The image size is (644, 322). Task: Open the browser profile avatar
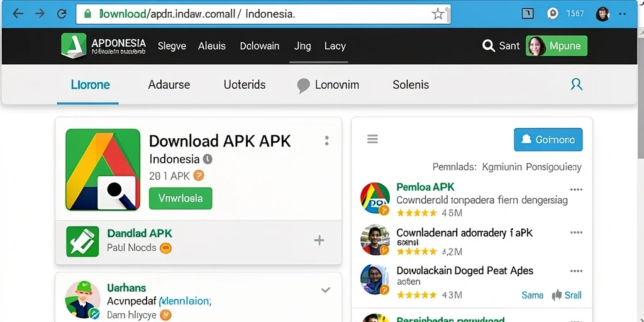tap(602, 14)
